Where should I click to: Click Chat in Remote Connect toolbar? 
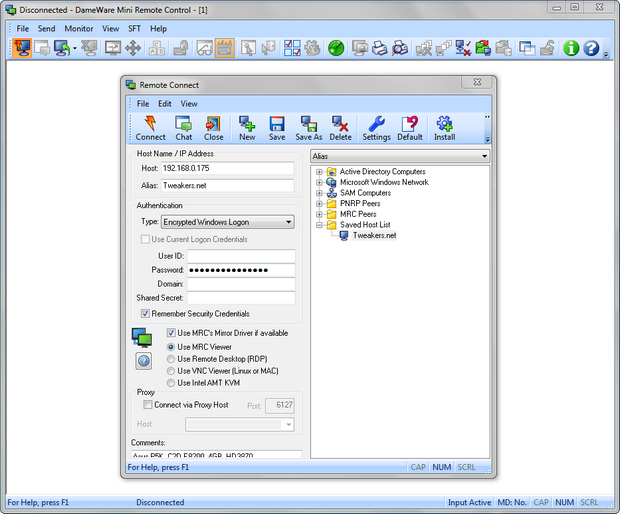point(183,128)
